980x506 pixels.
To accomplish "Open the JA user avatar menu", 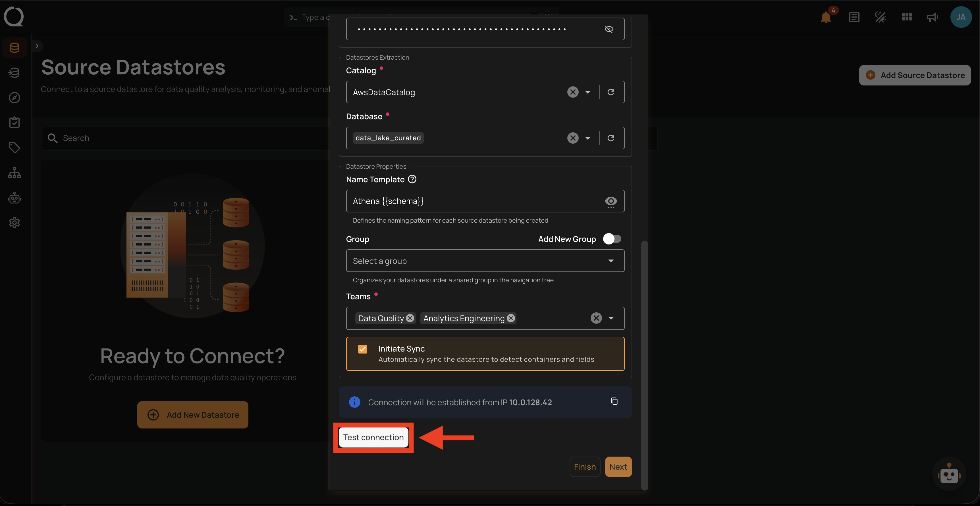I will pos(961,17).
